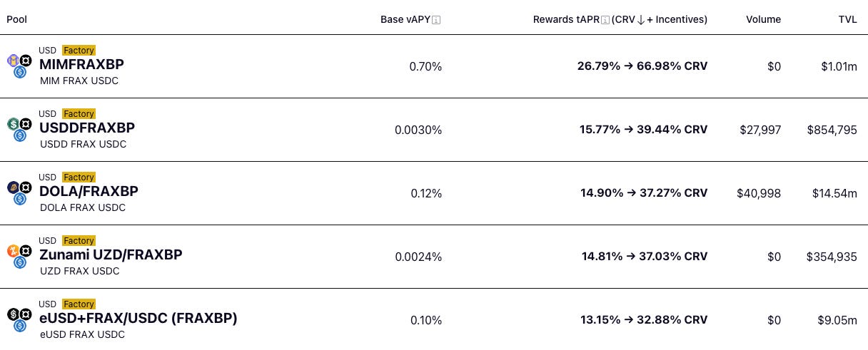Click the MIMFRAXBP pool token icons

(19, 66)
